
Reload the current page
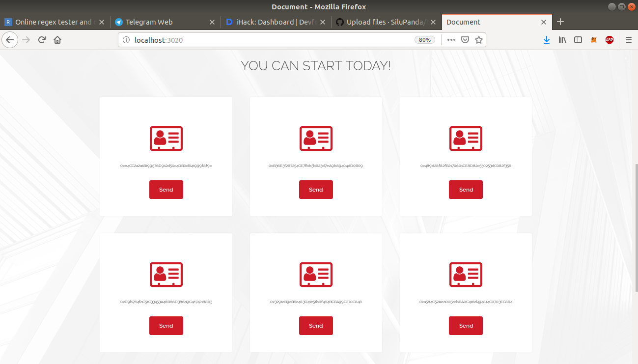[x=42, y=40]
